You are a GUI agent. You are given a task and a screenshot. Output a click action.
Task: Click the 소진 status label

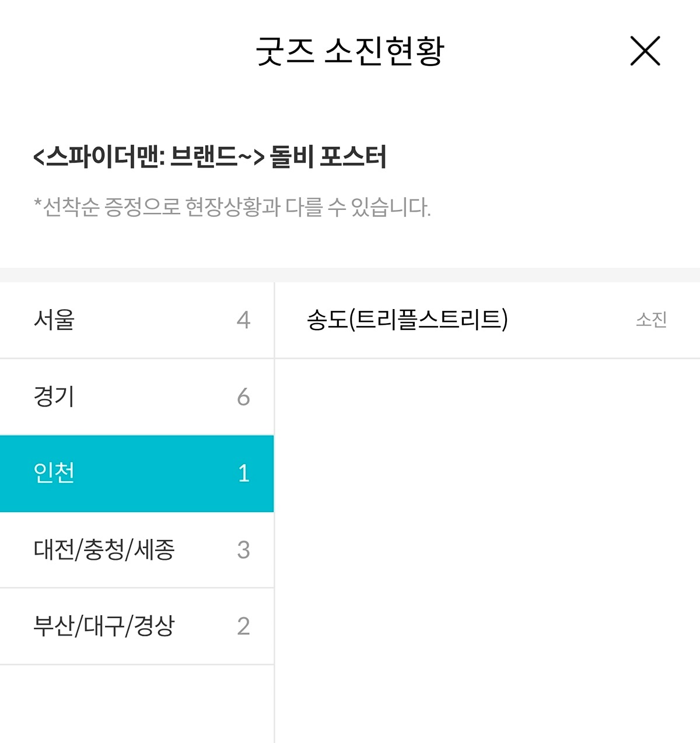(651, 320)
